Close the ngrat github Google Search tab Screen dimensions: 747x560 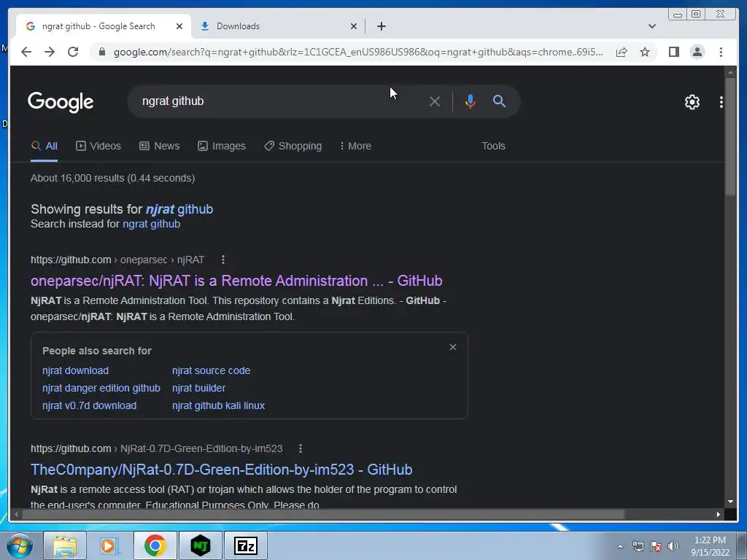(179, 26)
